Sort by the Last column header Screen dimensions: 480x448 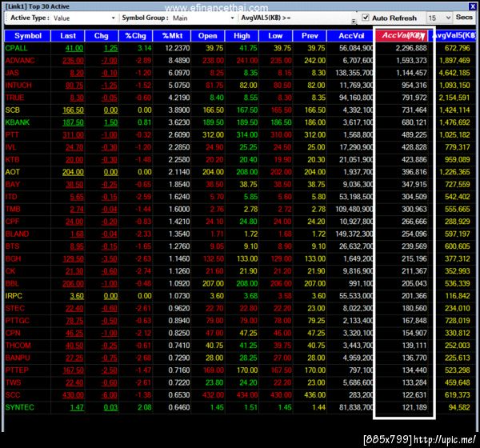pos(68,36)
